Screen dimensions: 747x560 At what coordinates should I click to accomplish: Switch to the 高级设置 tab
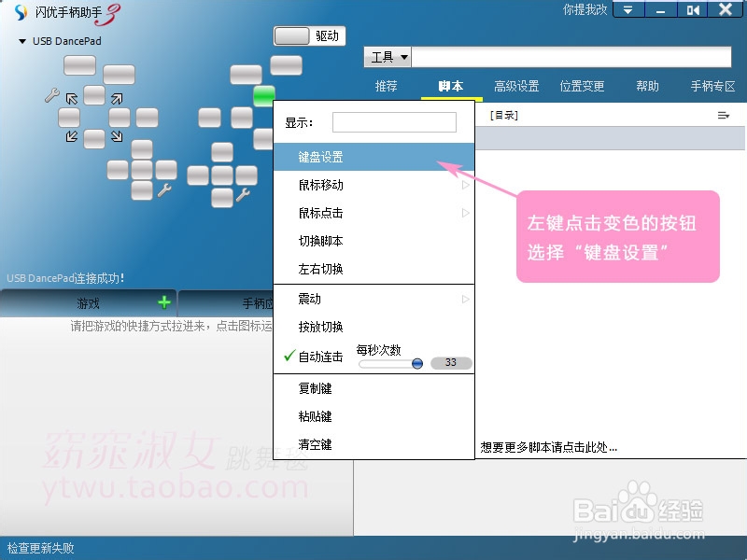coord(515,85)
